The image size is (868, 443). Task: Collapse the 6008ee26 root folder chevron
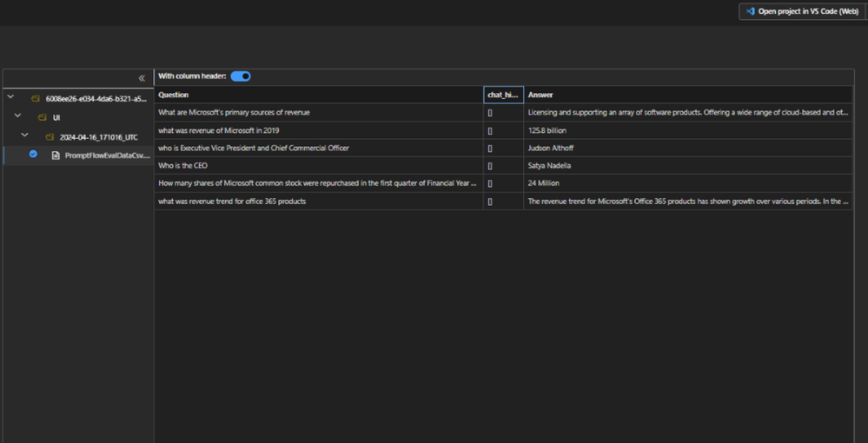[x=10, y=98]
